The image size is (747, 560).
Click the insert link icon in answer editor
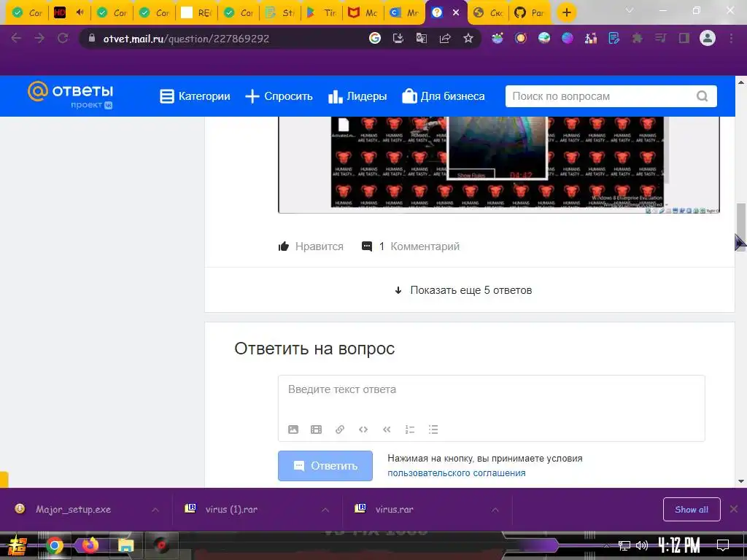click(340, 429)
